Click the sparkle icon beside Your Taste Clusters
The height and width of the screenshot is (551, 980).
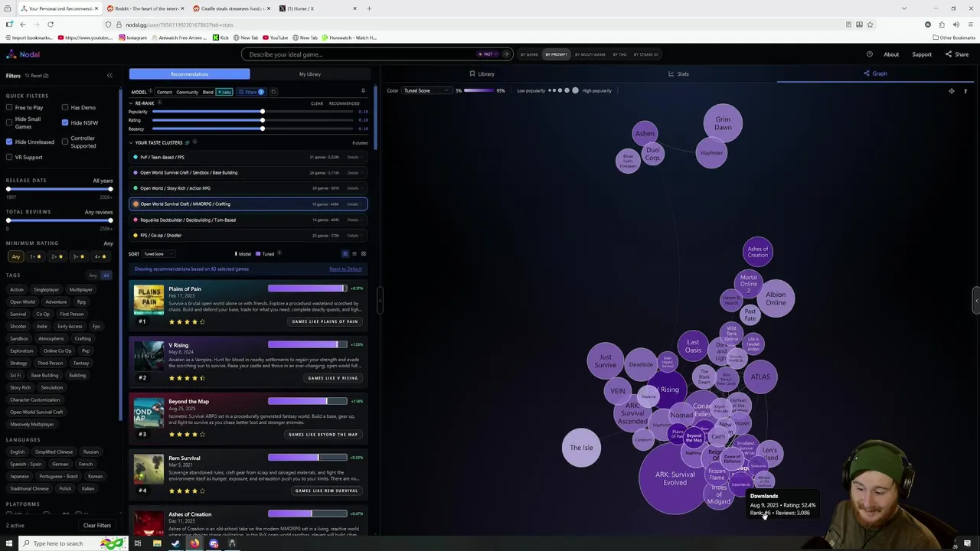pos(188,142)
